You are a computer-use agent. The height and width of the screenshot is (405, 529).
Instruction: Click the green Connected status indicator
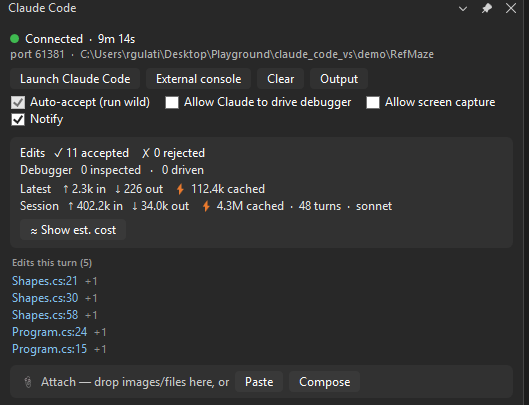(x=15, y=39)
